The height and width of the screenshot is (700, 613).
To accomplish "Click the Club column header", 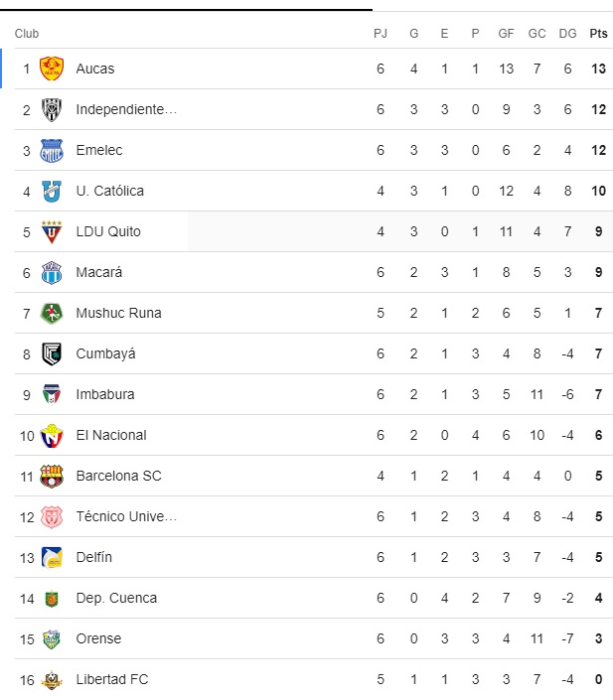I will click(x=27, y=34).
